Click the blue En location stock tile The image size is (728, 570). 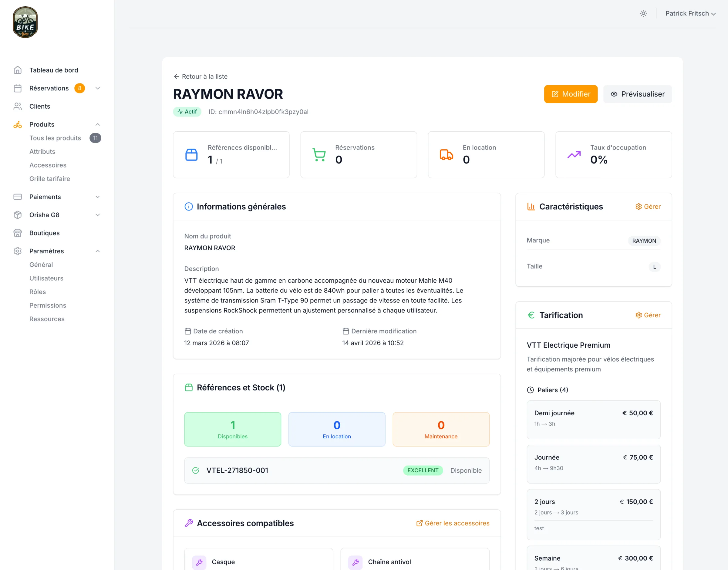(337, 429)
